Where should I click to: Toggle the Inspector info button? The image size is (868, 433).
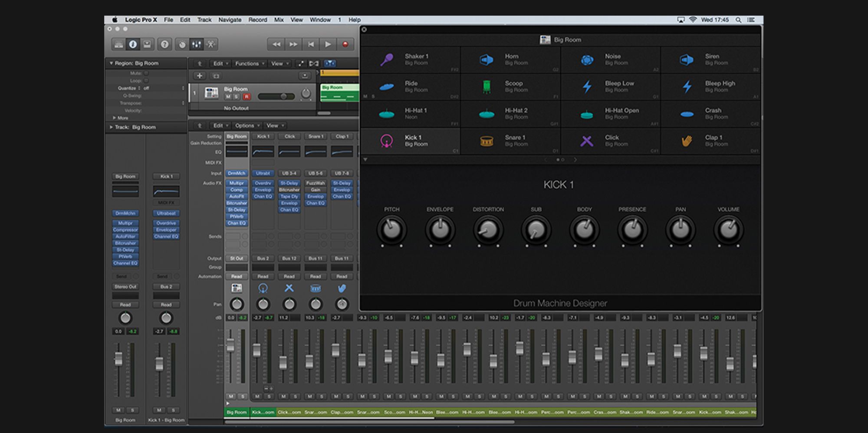pos(133,44)
